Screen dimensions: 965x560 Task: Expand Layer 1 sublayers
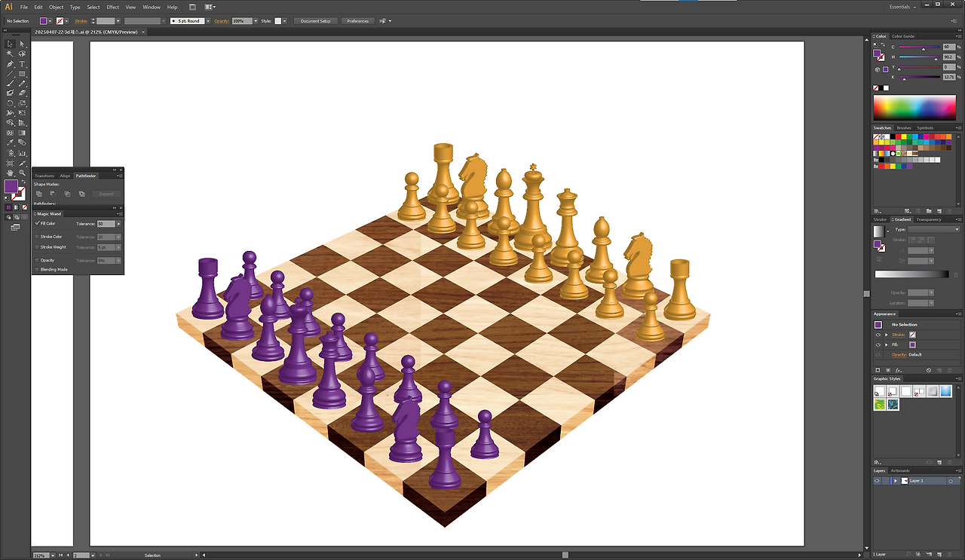coord(896,480)
